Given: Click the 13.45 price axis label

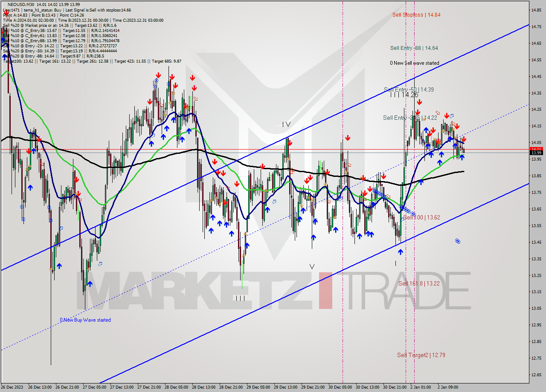Looking at the screenshot, I should coord(537,242).
